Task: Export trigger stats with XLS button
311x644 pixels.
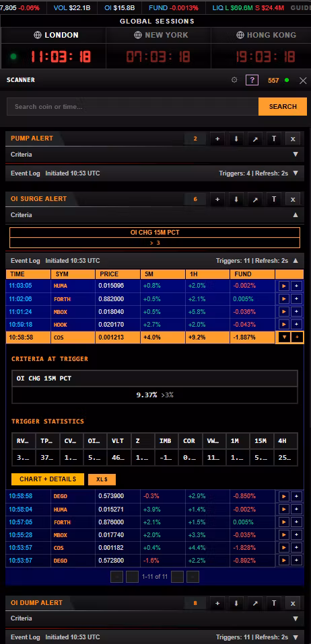Action: (102, 479)
